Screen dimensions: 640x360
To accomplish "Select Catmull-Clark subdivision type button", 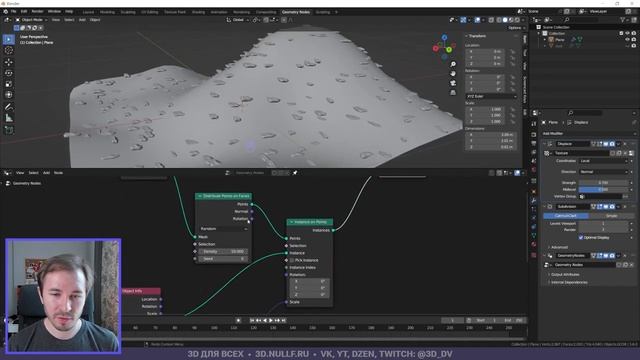I will click(x=566, y=216).
